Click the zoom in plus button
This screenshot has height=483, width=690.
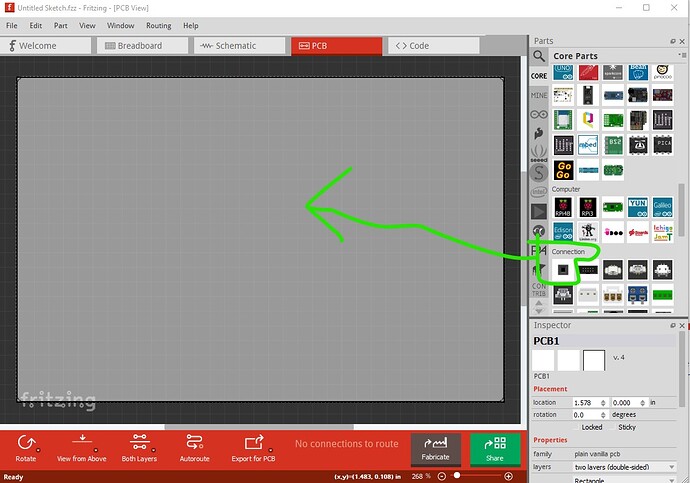click(508, 476)
